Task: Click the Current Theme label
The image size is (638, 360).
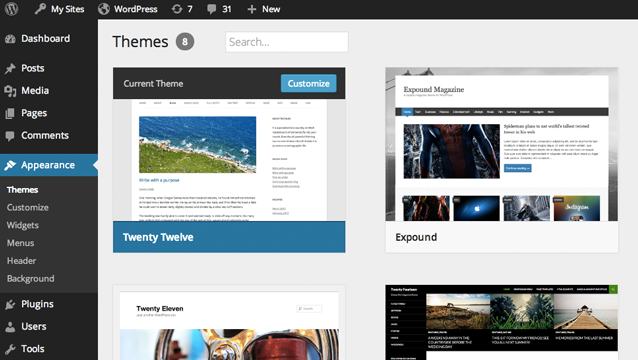Action: (x=153, y=83)
